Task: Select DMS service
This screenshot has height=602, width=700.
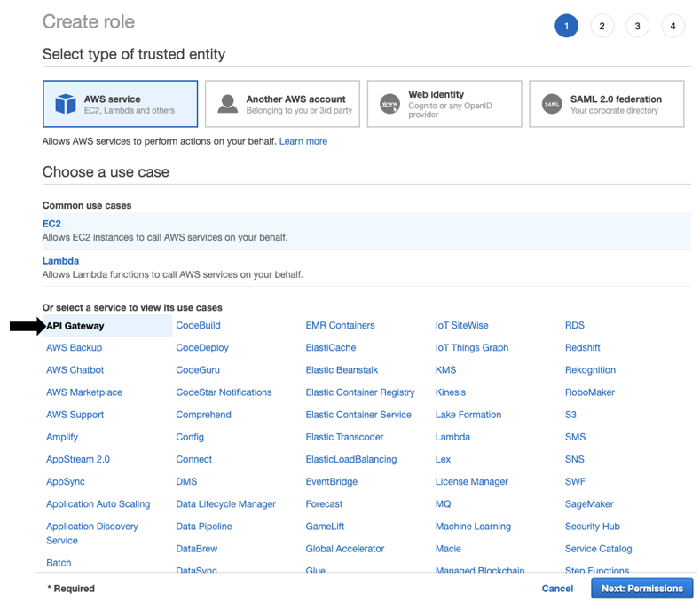Action: coord(186,482)
